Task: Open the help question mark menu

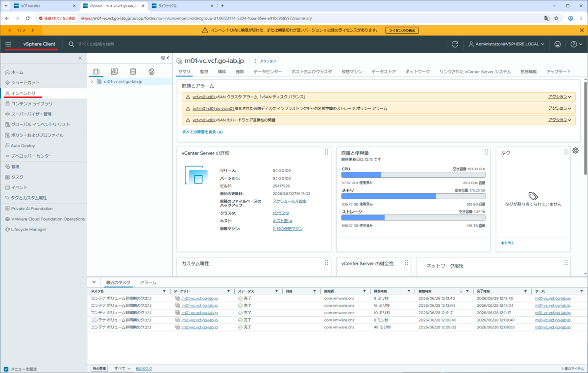Action: (x=576, y=44)
